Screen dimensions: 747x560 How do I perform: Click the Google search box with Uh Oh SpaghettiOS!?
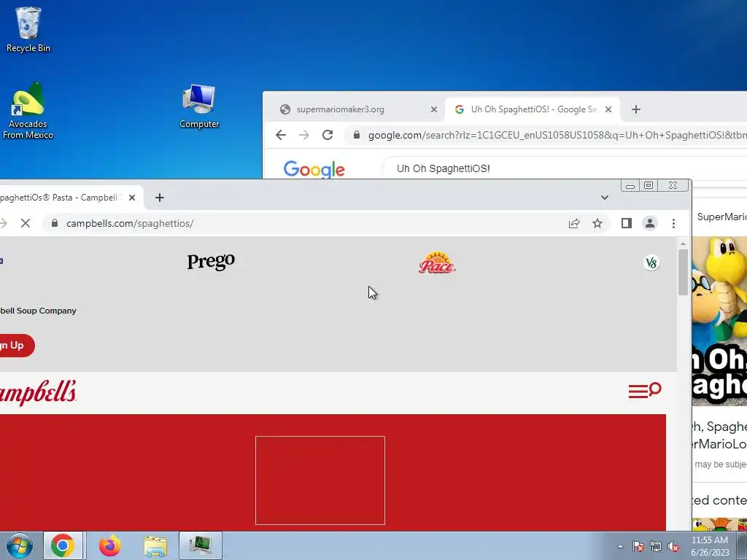(565, 168)
